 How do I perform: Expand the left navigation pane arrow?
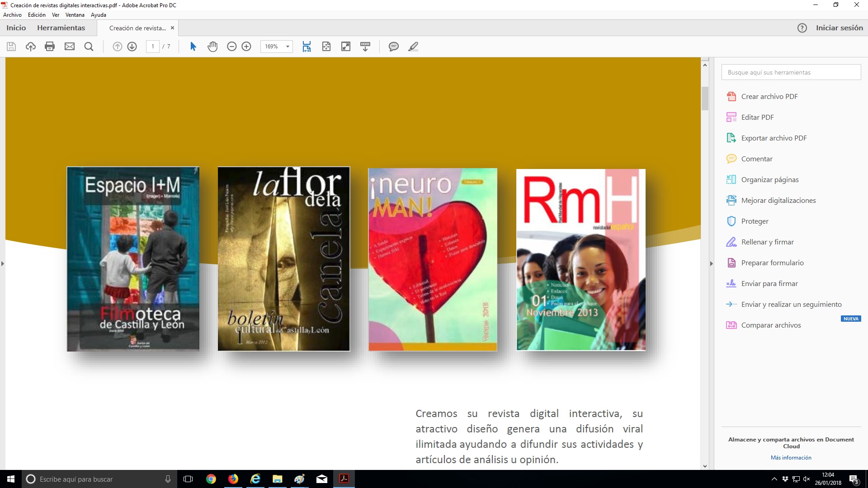(3, 263)
